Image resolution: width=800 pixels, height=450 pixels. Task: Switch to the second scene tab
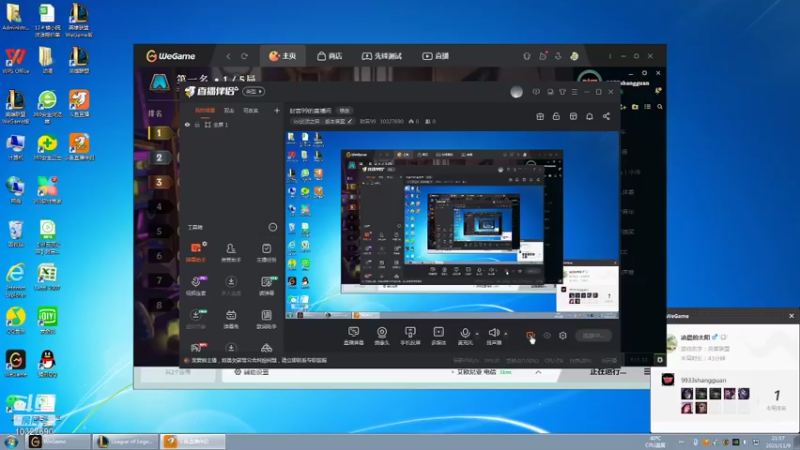click(x=229, y=110)
